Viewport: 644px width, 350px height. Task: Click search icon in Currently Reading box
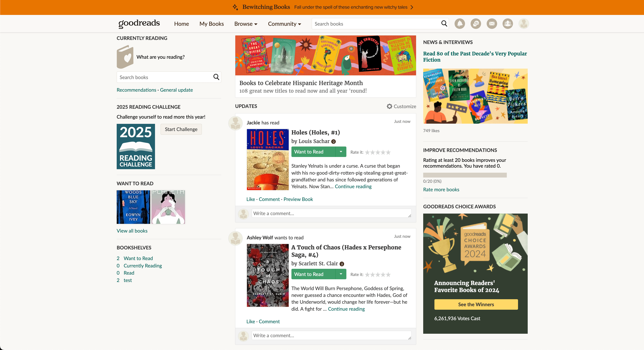click(216, 77)
